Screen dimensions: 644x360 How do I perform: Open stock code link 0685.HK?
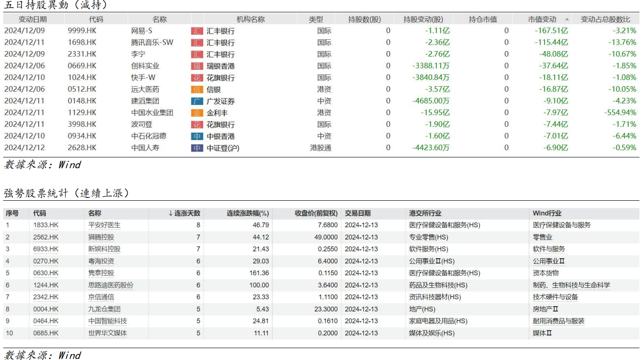(x=46, y=333)
